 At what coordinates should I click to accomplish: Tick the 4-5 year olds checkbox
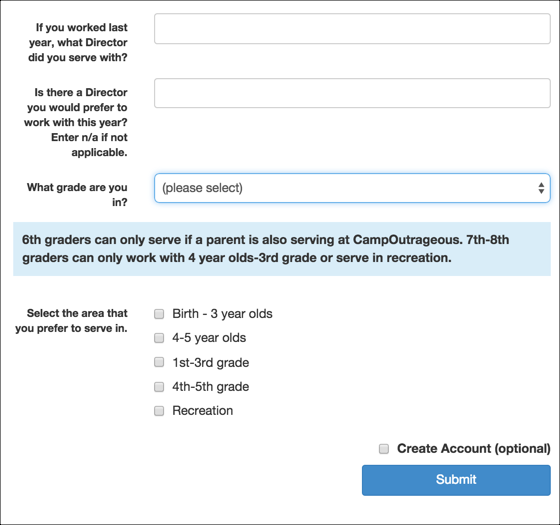[x=159, y=338]
